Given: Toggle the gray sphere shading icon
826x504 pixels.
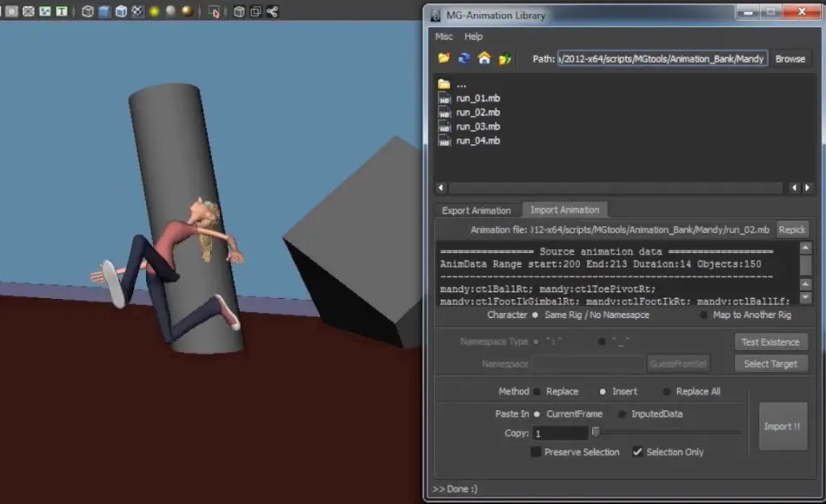Looking at the screenshot, I should coord(170,11).
